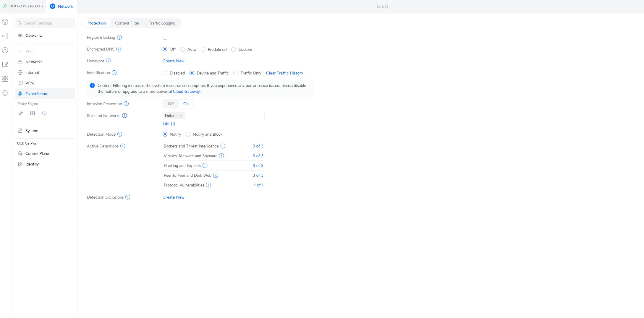644x318 pixels.
Task: Open Internet settings section
Action: (x=45, y=72)
